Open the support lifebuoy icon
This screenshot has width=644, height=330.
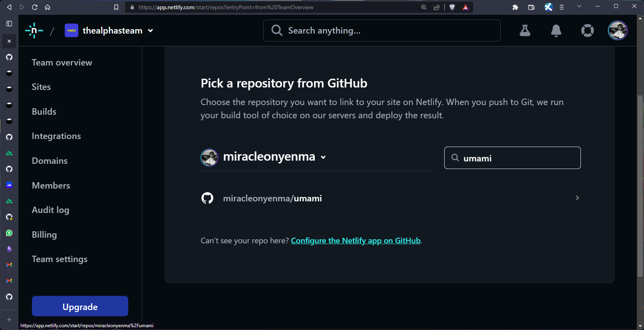coord(587,30)
